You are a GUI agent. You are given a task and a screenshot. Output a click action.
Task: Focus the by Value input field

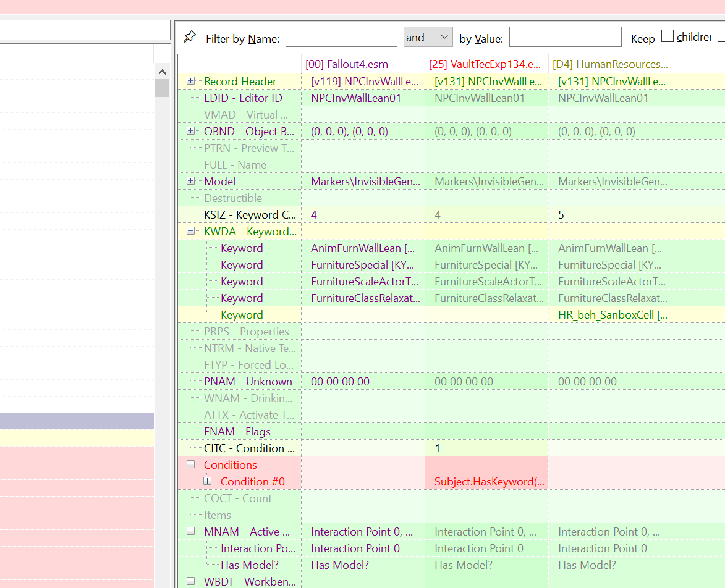pyautogui.click(x=565, y=37)
